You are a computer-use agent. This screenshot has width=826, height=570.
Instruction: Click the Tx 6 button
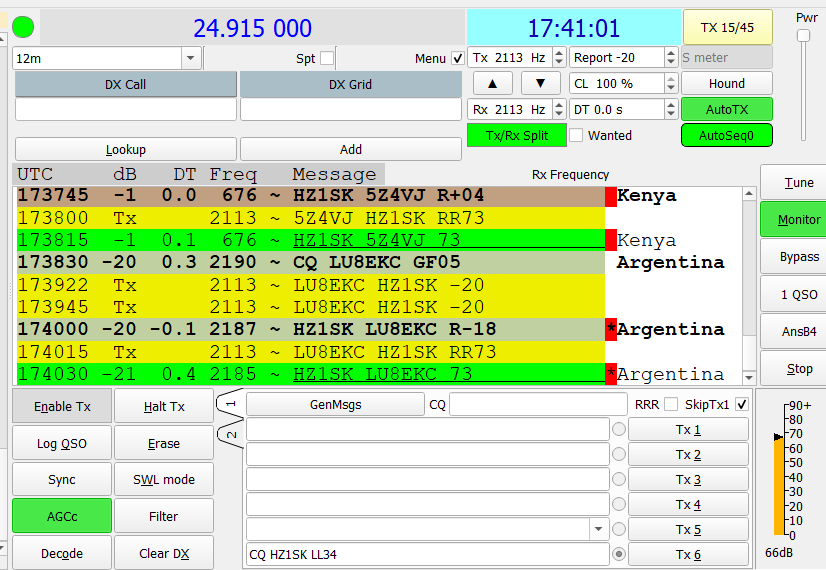(689, 554)
